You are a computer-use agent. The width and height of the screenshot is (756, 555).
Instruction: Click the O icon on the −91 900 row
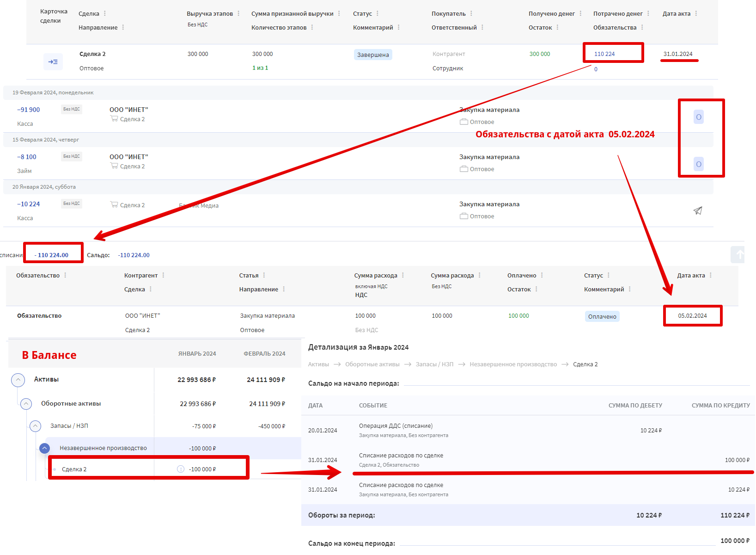point(699,117)
